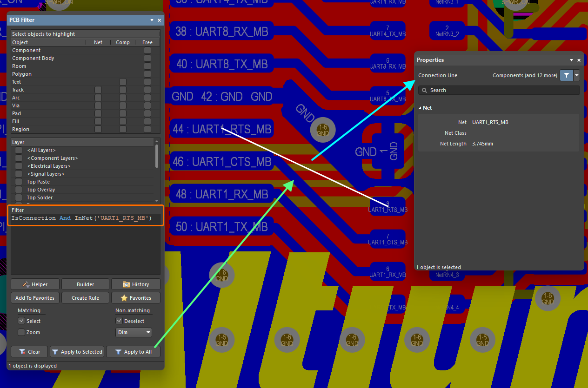Apply filter to selected objects
The height and width of the screenshot is (388, 588).
[x=77, y=352]
